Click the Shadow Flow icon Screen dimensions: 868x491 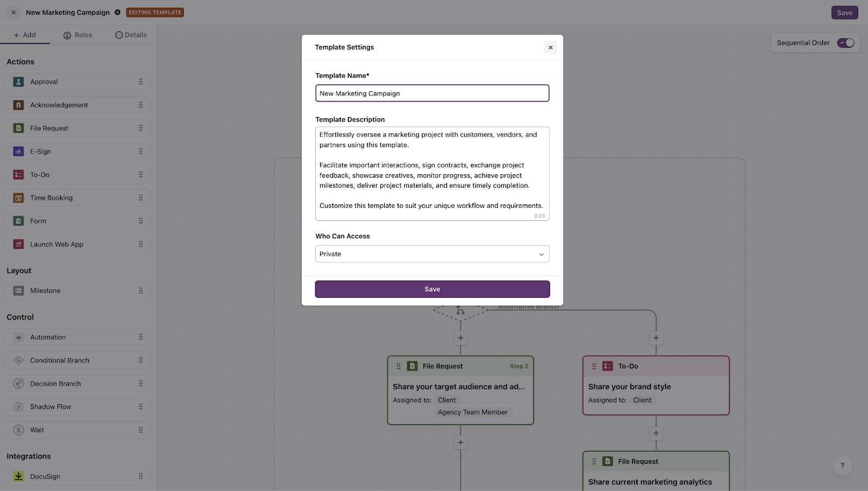tap(18, 407)
